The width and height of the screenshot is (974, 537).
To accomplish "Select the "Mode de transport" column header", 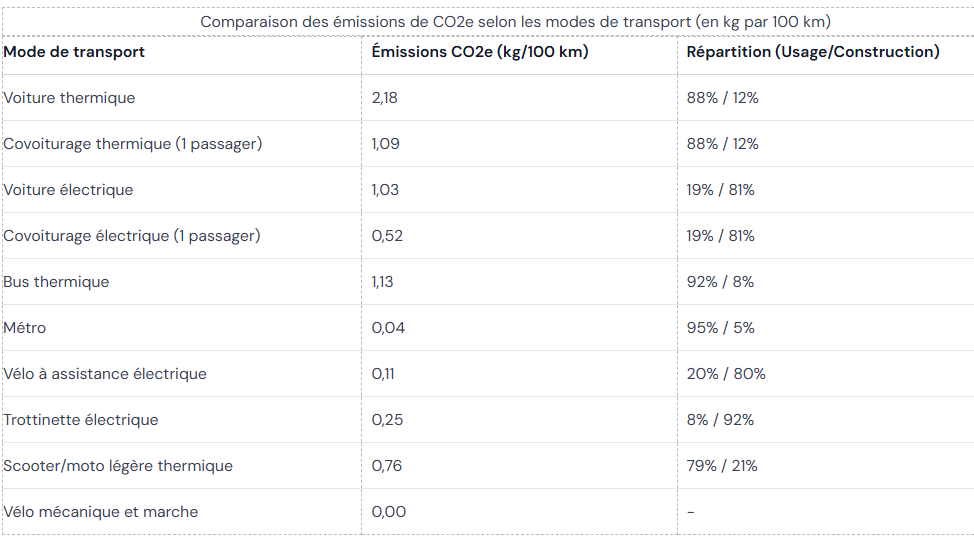I will coord(74,52).
